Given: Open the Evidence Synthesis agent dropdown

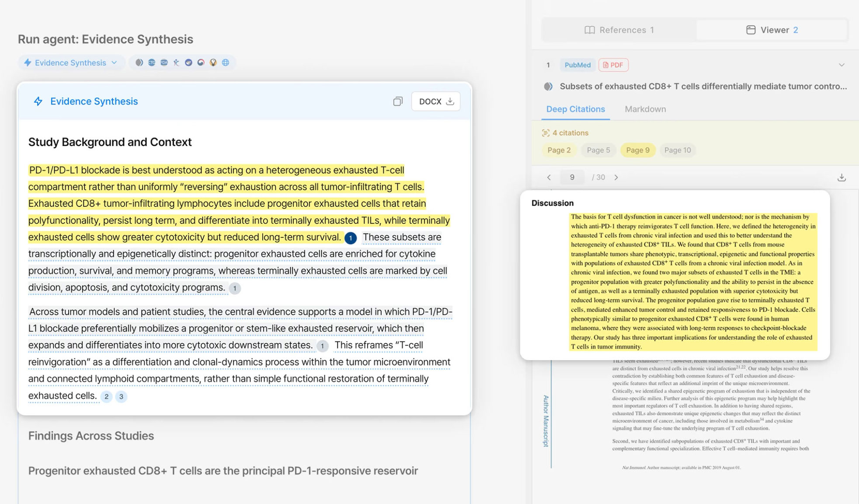Looking at the screenshot, I should point(71,63).
